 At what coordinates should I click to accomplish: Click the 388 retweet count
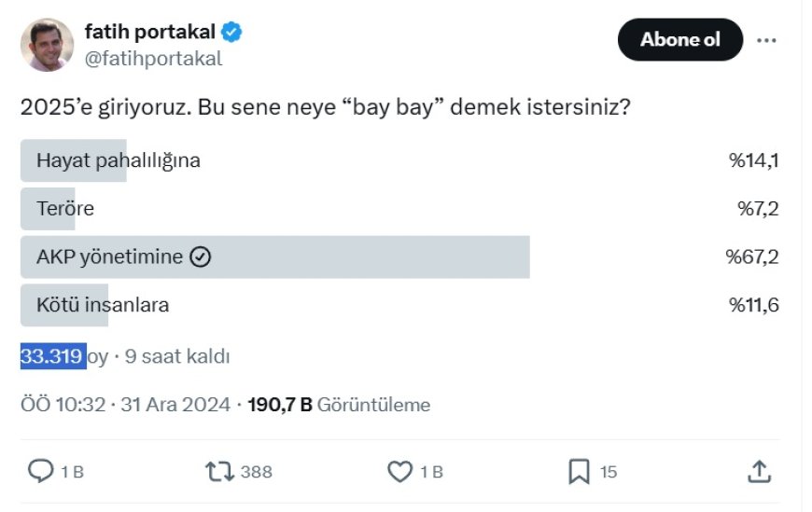(x=256, y=473)
